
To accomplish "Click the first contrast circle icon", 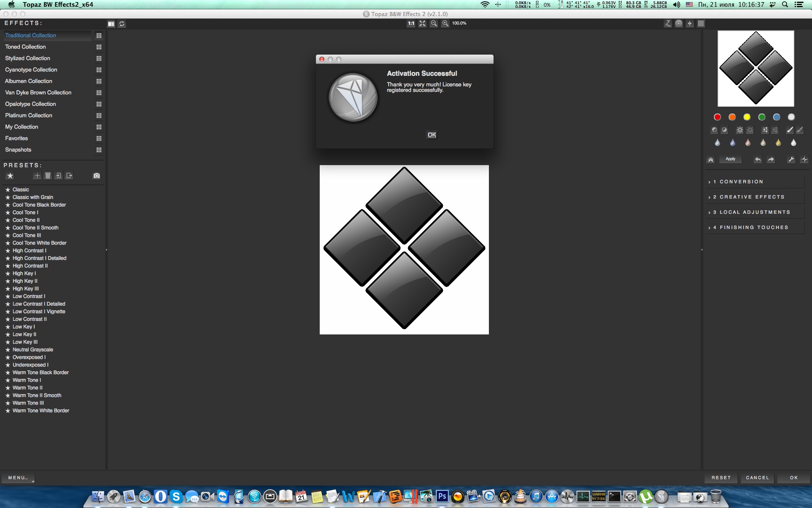I will coord(714,130).
